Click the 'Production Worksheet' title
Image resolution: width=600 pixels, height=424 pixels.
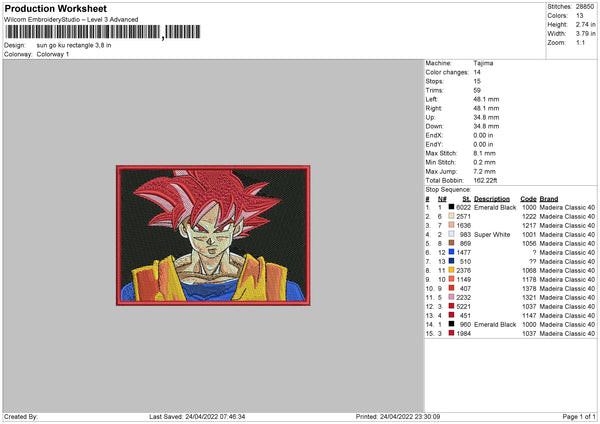[x=56, y=9]
